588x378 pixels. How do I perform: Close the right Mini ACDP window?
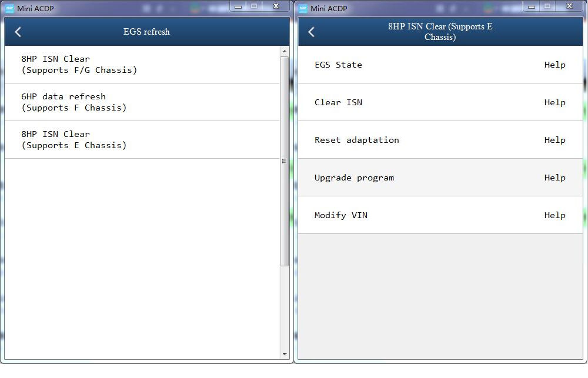[x=569, y=6]
